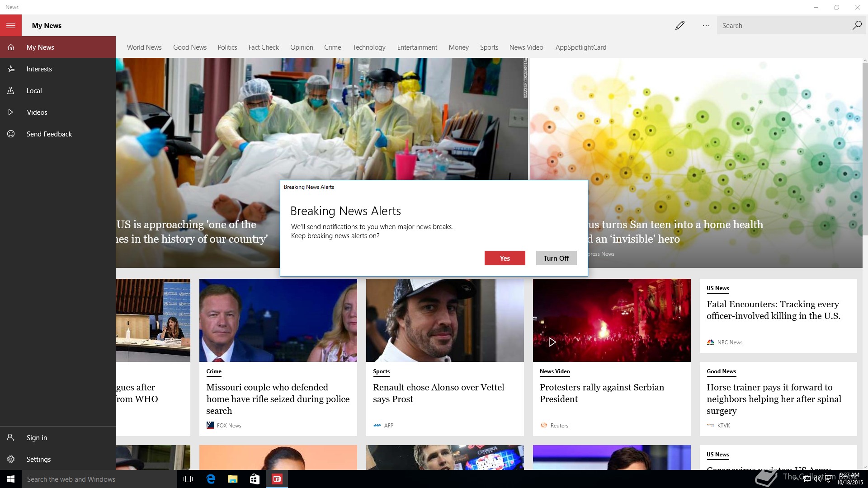Viewport: 868px width, 488px height.
Task: Open Windows Store from taskbar
Action: [x=255, y=479]
